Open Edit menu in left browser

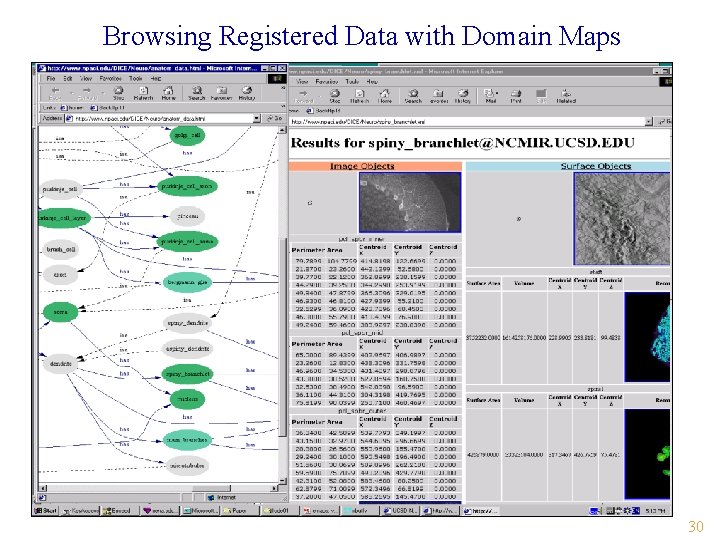click(x=68, y=79)
